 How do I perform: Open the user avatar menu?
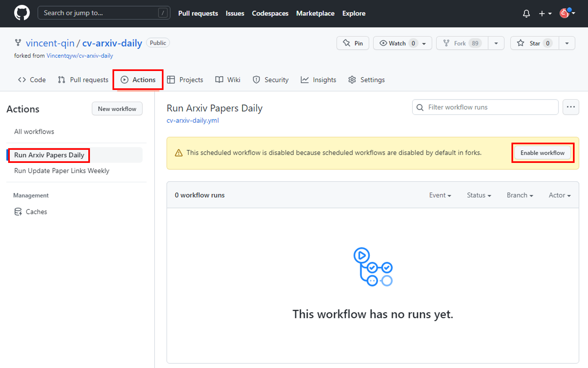click(567, 13)
